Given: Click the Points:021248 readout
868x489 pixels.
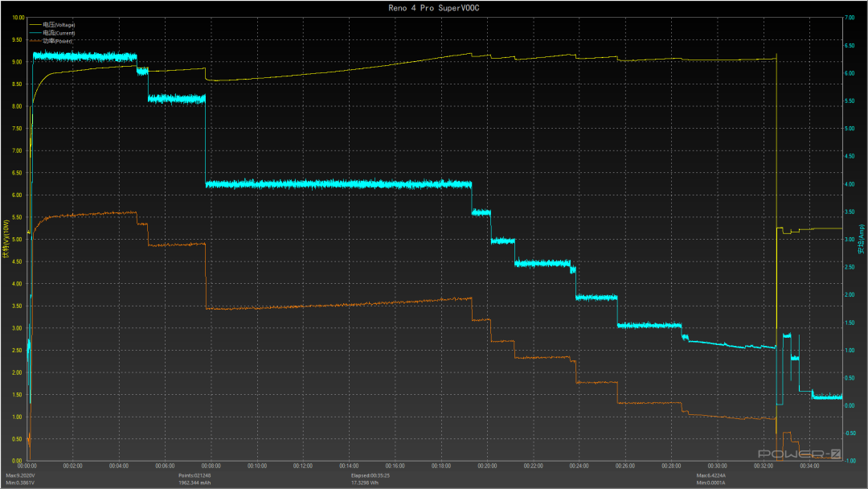Looking at the screenshot, I should (194, 475).
